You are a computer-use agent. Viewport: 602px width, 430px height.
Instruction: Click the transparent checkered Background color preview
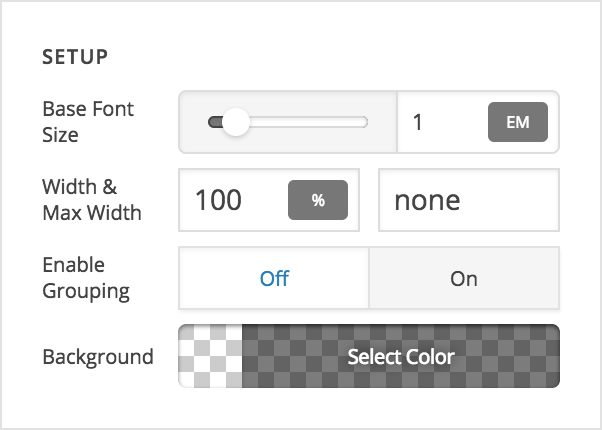coord(210,356)
